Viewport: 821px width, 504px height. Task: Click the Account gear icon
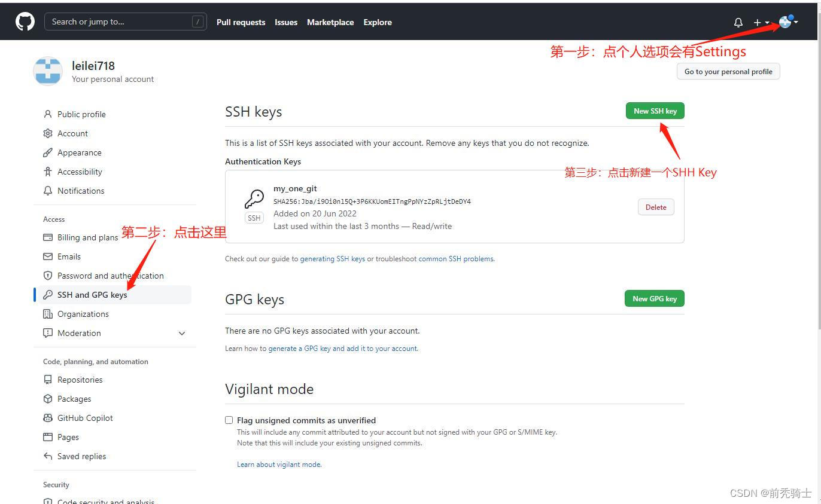(48, 133)
